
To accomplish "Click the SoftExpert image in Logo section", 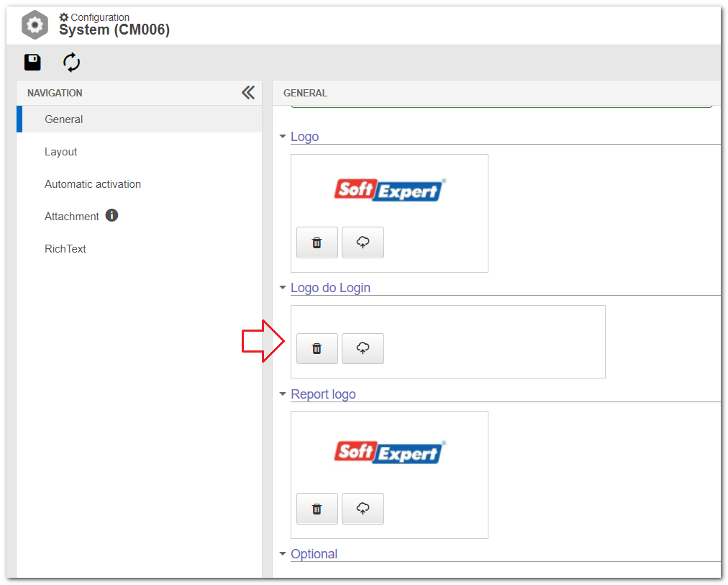I will [x=390, y=189].
